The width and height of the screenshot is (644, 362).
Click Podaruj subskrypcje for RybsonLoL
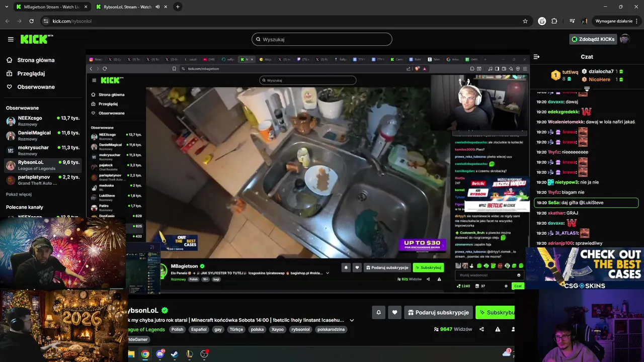[x=438, y=312]
